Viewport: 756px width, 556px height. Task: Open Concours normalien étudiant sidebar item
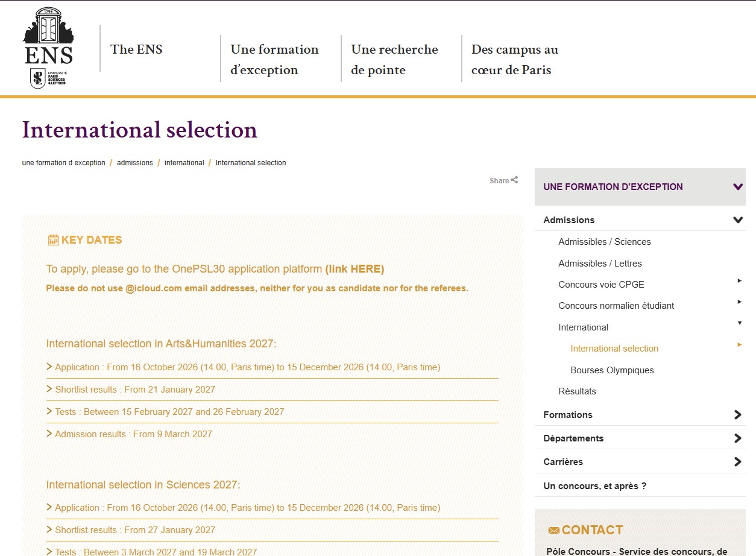tap(616, 306)
